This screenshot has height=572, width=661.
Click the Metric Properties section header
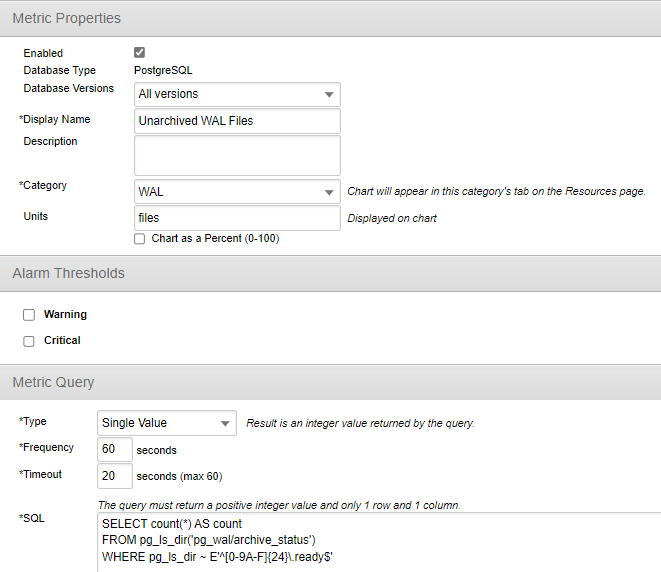click(67, 19)
